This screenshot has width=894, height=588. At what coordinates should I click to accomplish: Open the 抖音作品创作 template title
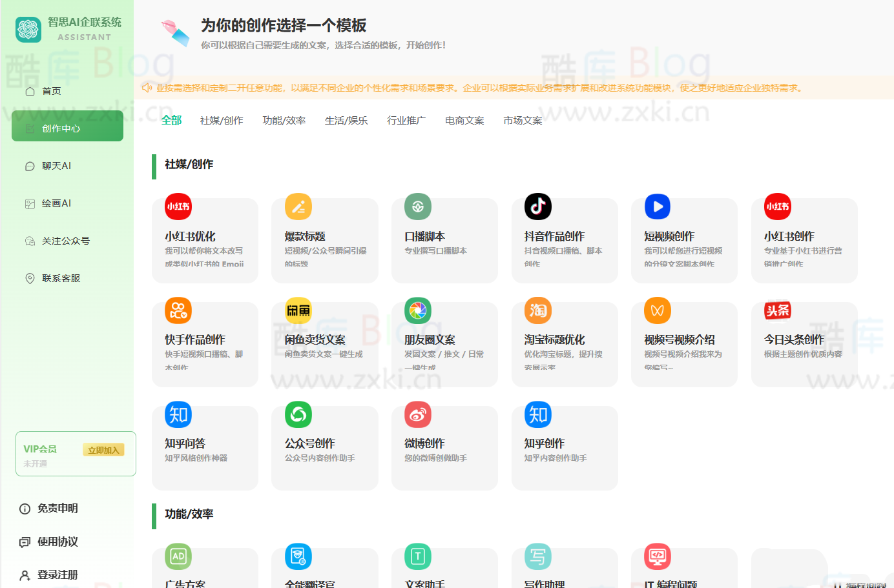(554, 236)
